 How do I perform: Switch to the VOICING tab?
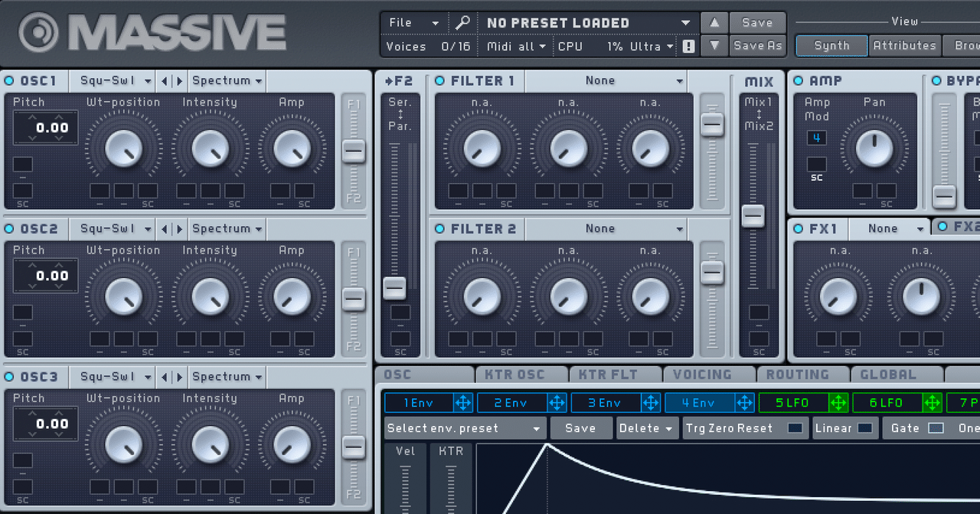point(702,375)
